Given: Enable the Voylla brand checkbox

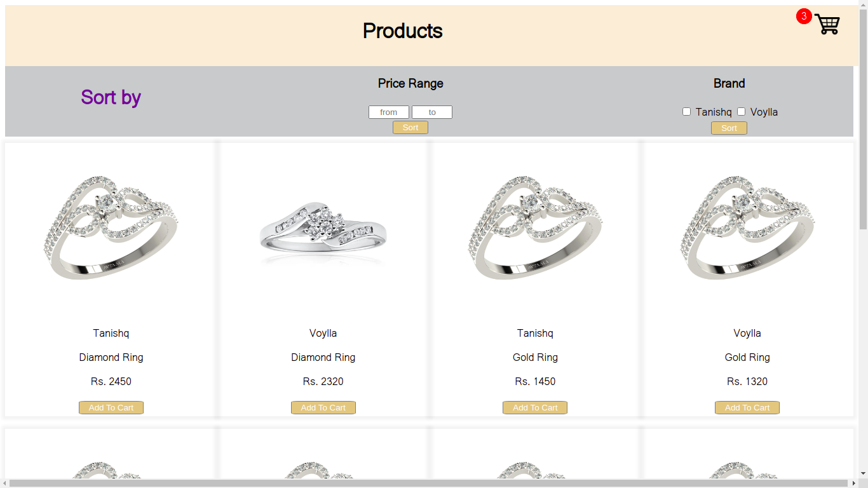Looking at the screenshot, I should click(x=742, y=111).
